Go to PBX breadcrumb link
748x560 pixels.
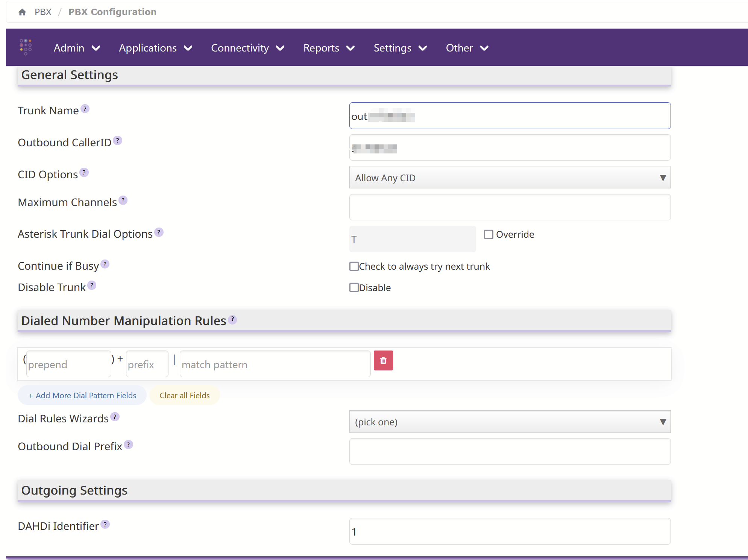[x=43, y=12]
